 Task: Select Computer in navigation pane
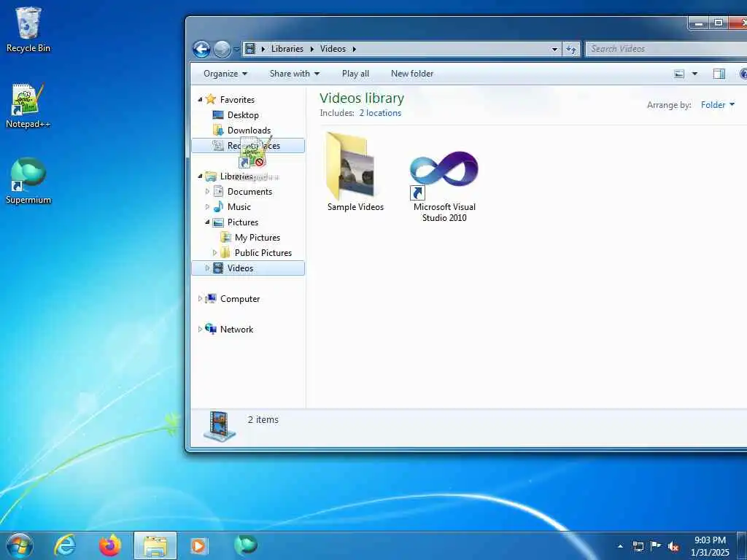[239, 298]
